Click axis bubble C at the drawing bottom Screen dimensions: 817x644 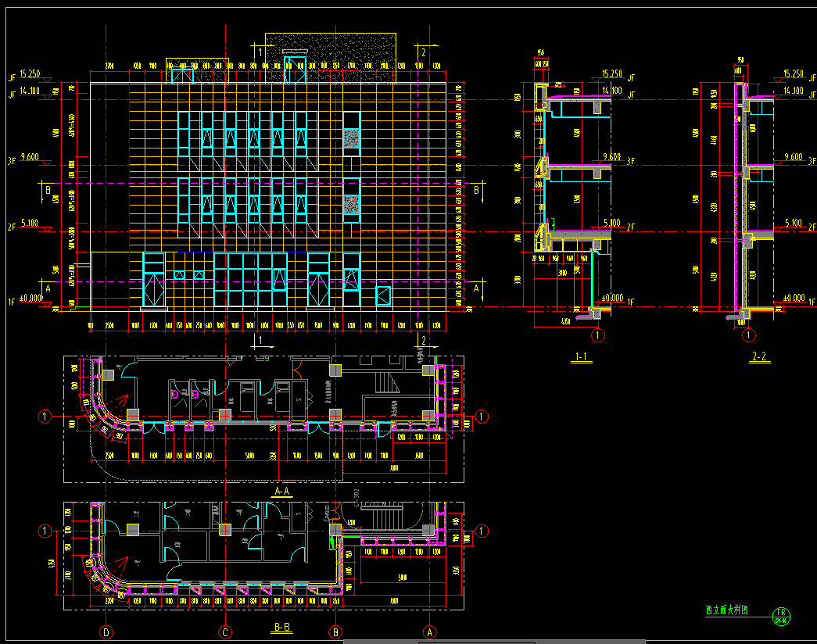[x=225, y=632]
